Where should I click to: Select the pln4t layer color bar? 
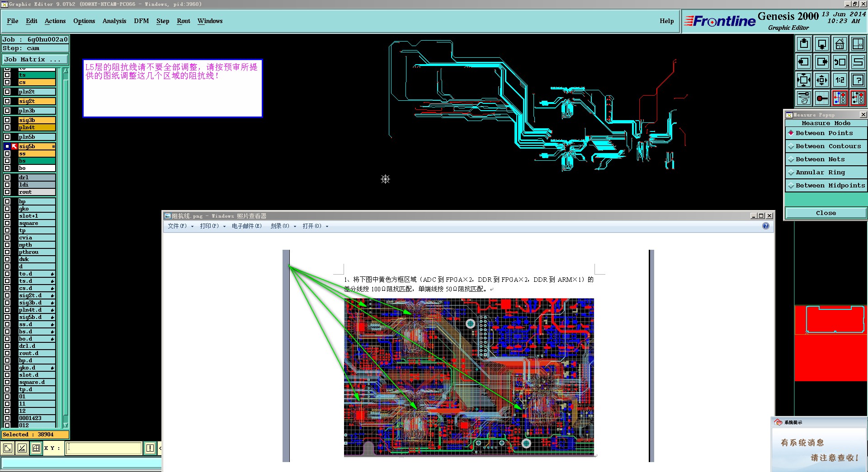[x=37, y=127]
